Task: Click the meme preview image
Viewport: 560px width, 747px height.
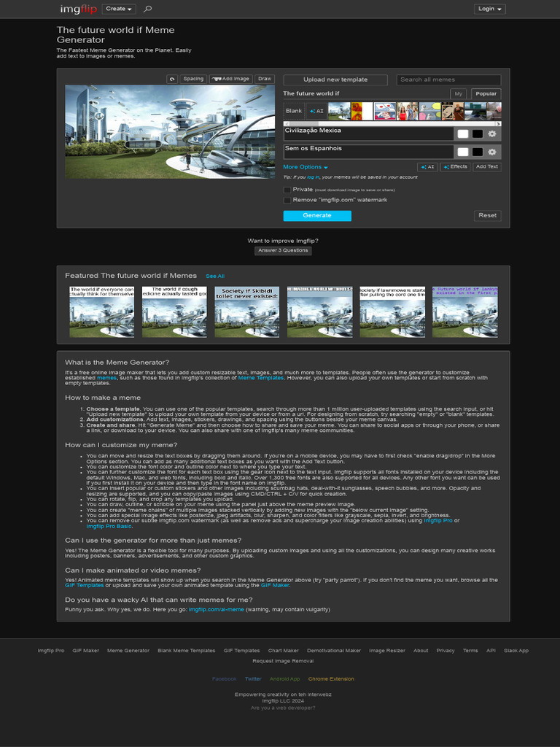Action: pos(170,131)
